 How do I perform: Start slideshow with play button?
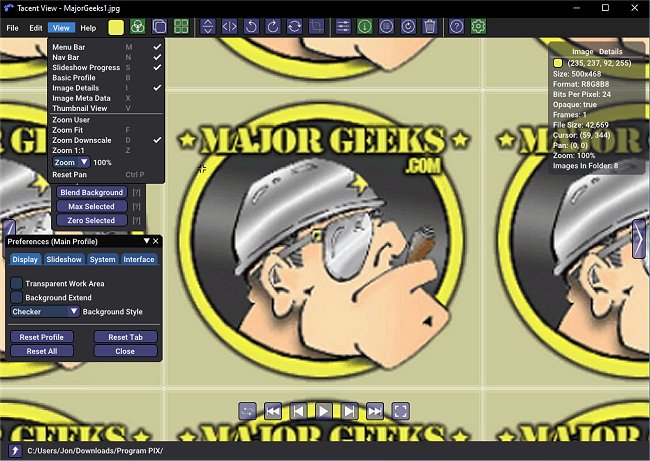pyautogui.click(x=324, y=411)
